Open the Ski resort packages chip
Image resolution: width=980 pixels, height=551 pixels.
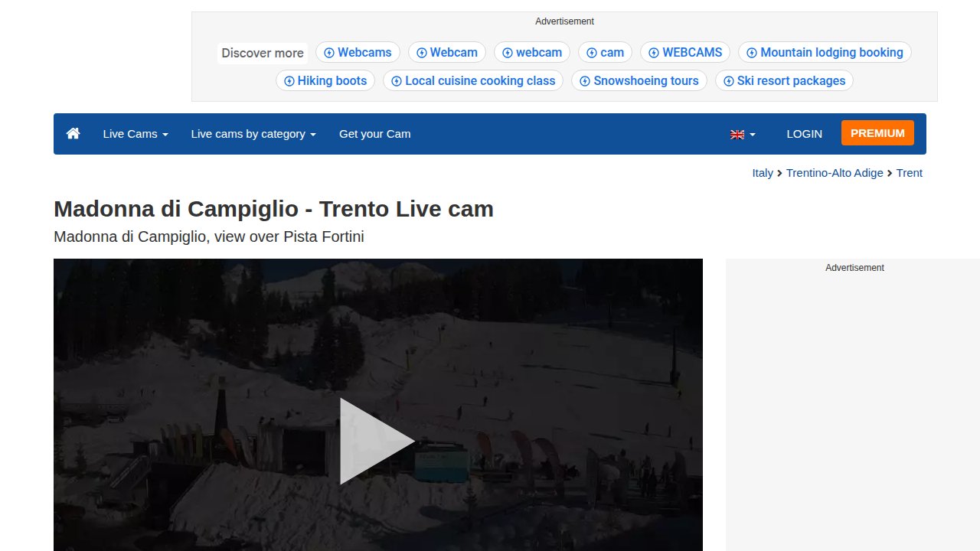(784, 81)
